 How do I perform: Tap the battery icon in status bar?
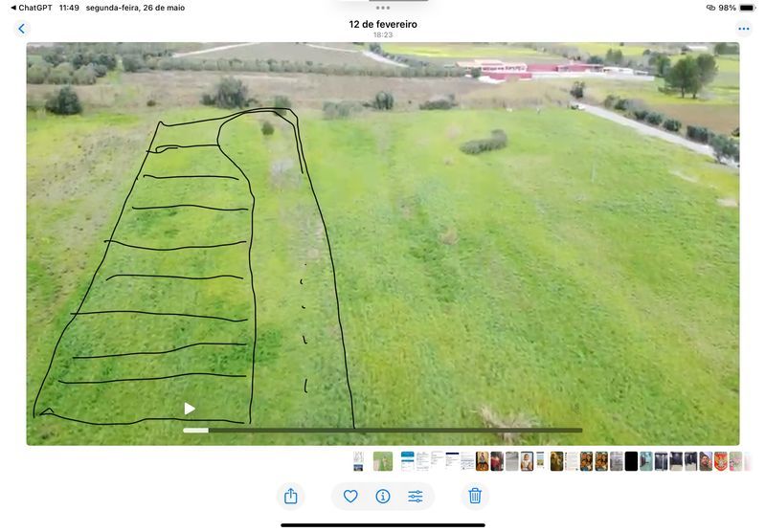point(747,8)
